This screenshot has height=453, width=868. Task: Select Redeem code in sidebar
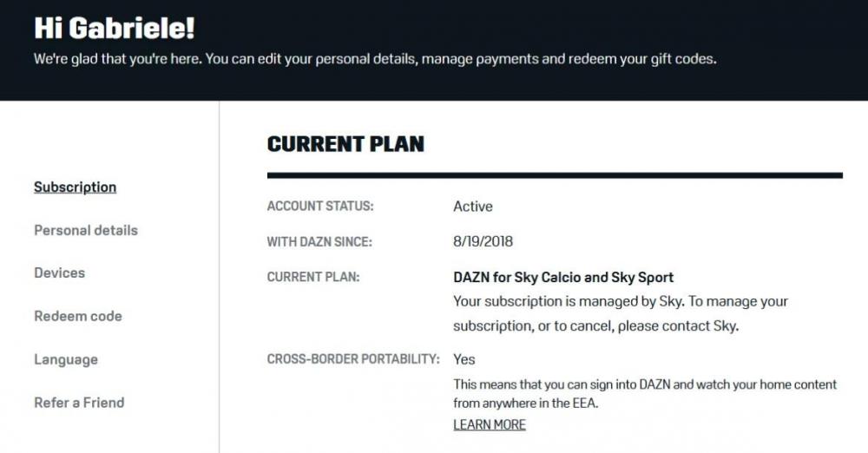coord(77,317)
